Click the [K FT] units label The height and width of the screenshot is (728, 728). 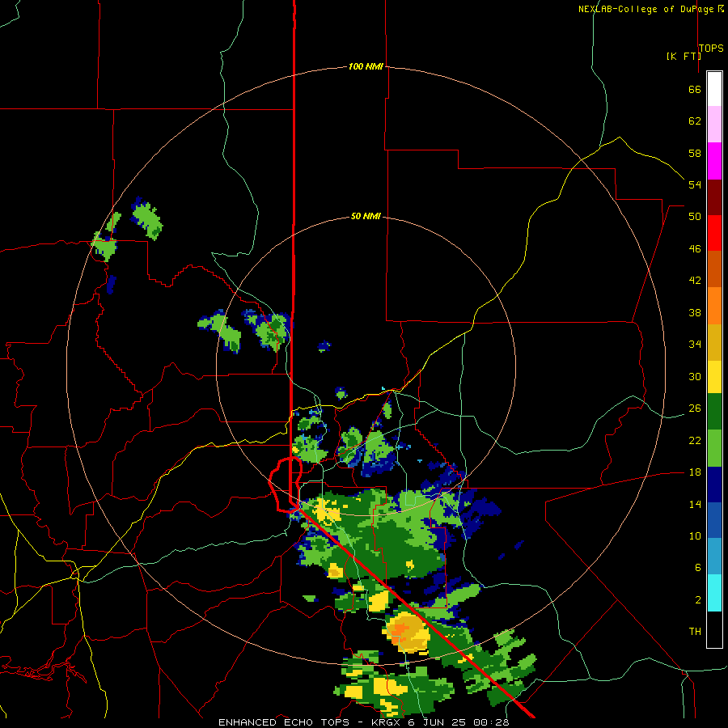pos(684,56)
